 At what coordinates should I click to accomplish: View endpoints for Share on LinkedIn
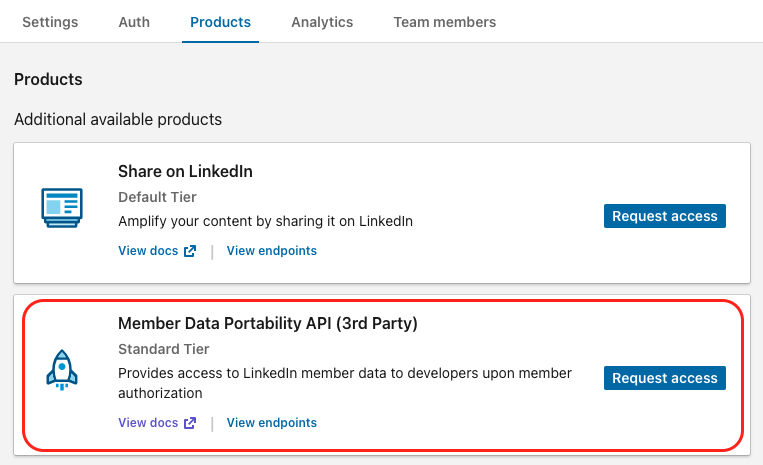coord(272,251)
